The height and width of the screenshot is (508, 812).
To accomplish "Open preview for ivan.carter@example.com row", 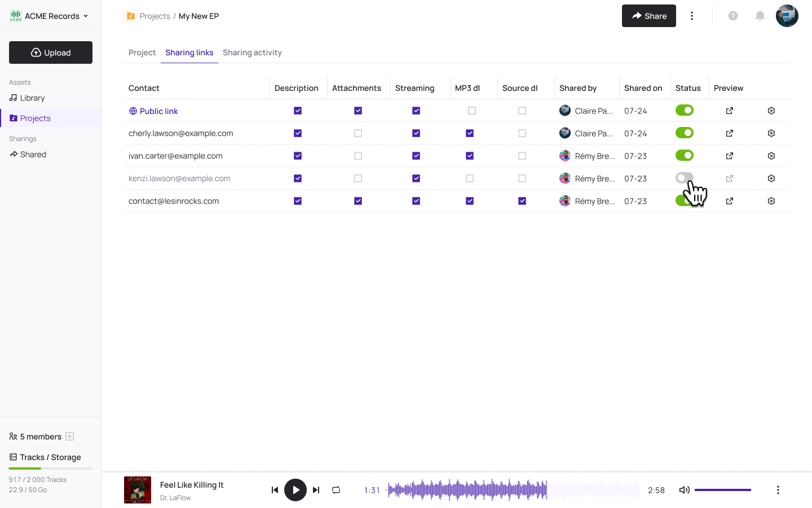I will [x=730, y=156].
